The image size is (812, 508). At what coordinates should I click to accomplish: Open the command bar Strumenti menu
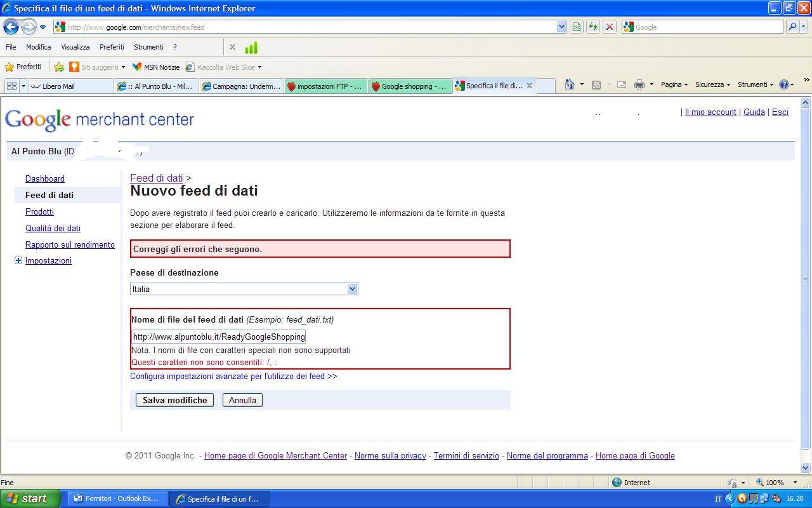click(756, 84)
